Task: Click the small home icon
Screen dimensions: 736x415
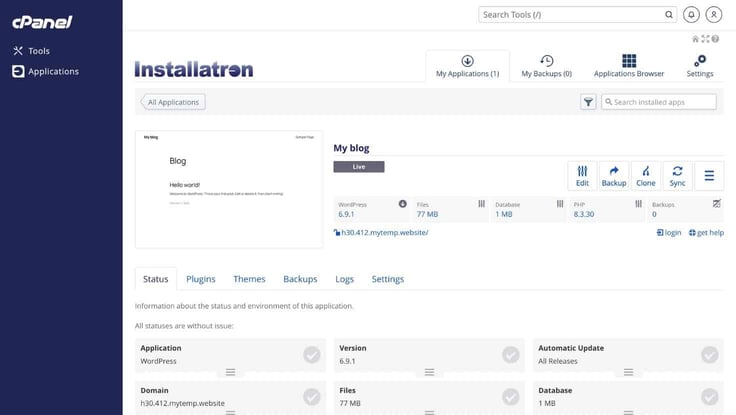Action: coord(695,39)
